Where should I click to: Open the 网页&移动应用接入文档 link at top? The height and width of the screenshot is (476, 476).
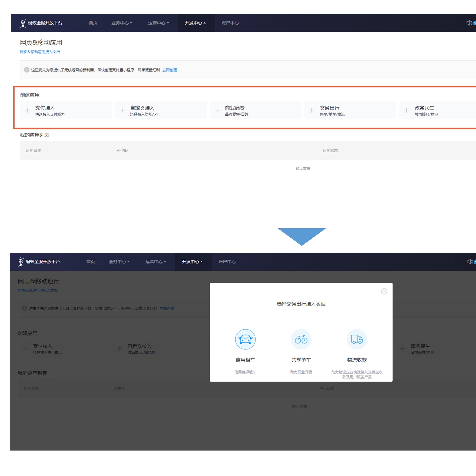[40, 52]
